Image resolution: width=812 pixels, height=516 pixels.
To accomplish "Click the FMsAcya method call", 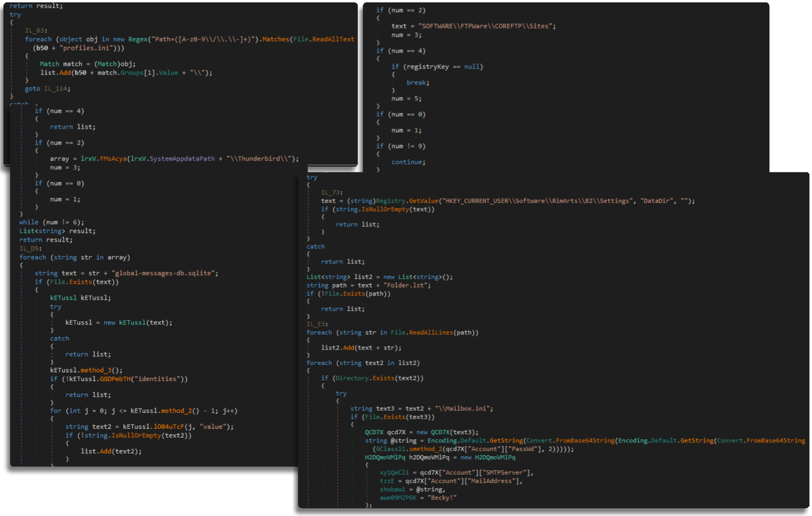I will 113,159.
